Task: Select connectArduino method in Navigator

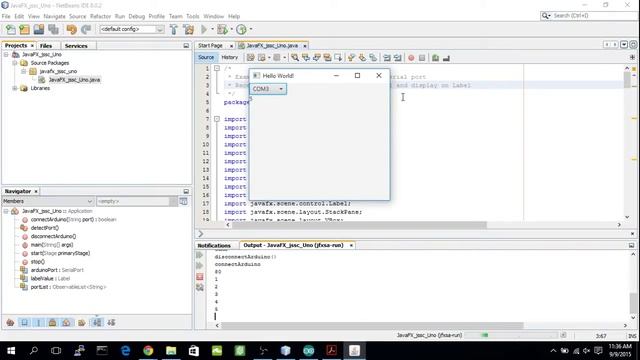Action: (73, 220)
